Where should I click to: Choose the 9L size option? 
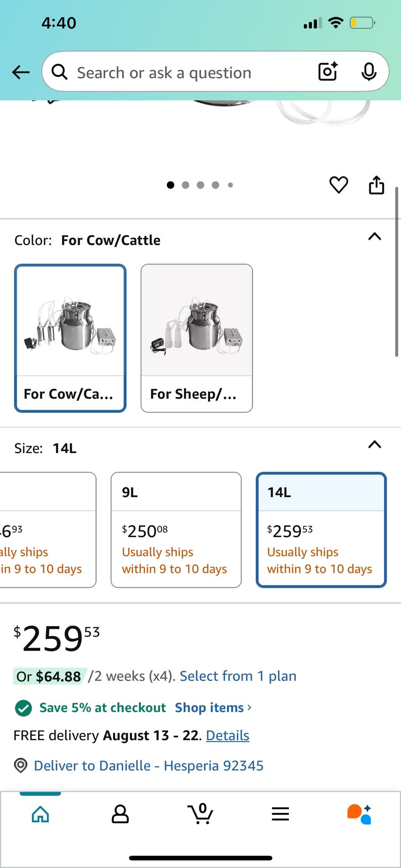pos(176,530)
